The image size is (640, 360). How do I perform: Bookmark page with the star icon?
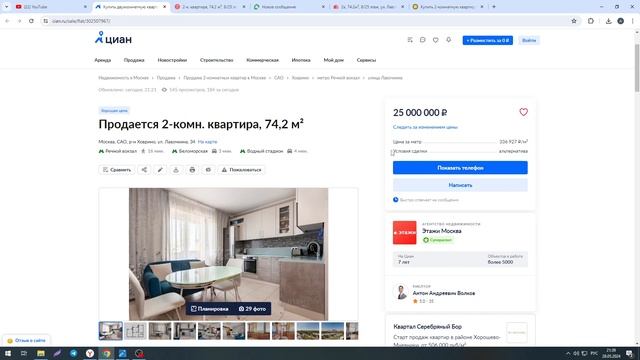[574, 21]
